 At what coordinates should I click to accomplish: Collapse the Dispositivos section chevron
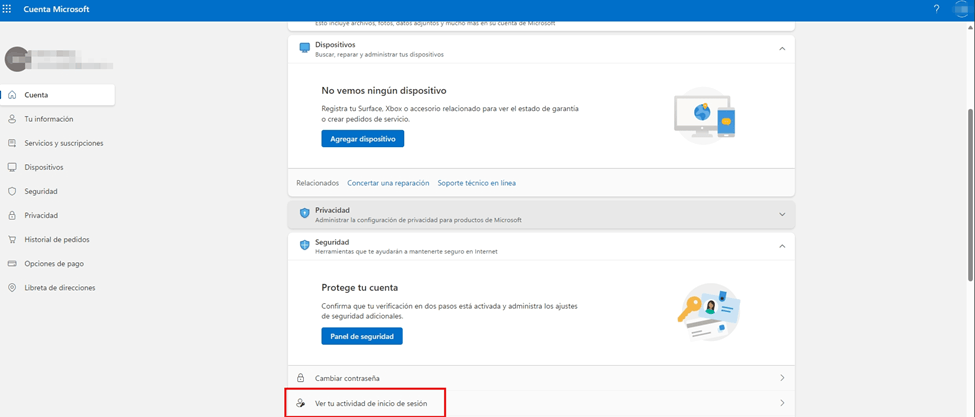tap(782, 48)
